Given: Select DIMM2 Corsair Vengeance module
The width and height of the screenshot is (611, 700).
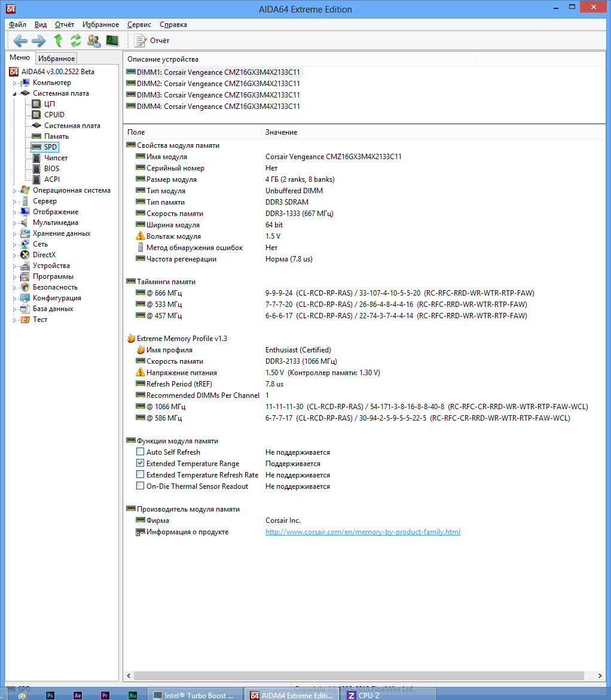Looking at the screenshot, I should pos(218,84).
